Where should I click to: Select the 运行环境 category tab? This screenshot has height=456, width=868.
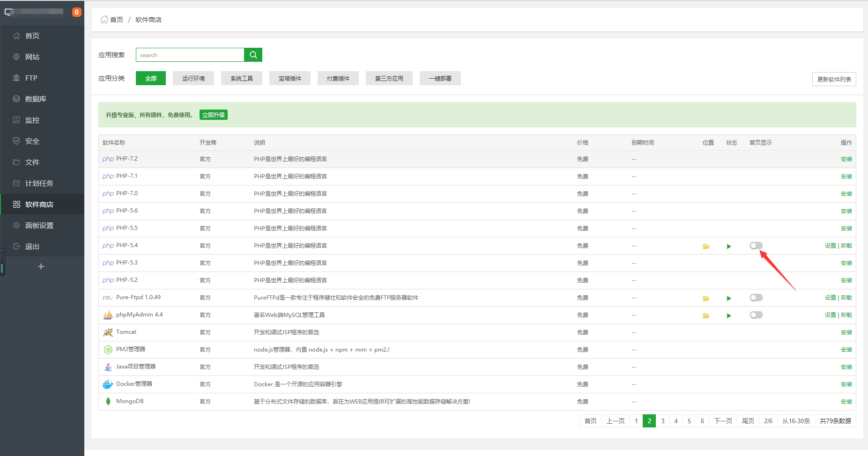[x=193, y=78]
